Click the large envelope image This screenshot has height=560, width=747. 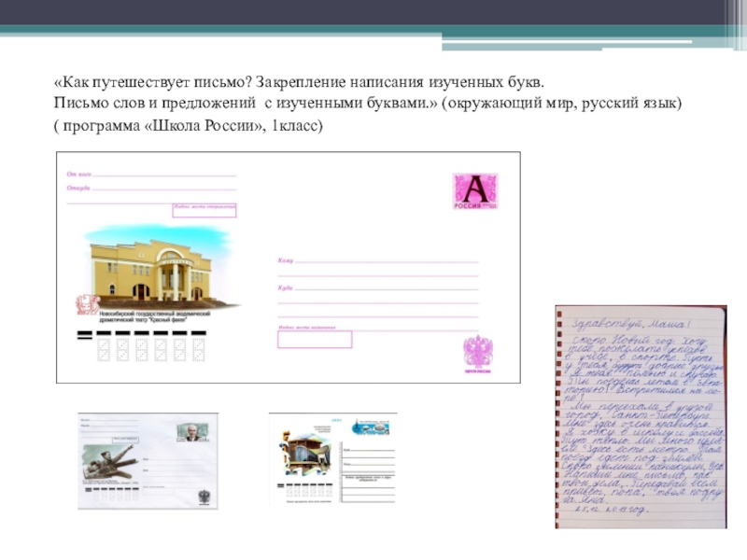289,267
